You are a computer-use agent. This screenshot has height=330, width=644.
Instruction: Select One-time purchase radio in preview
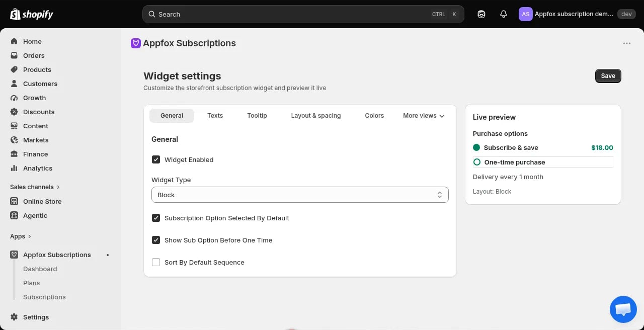(x=477, y=162)
